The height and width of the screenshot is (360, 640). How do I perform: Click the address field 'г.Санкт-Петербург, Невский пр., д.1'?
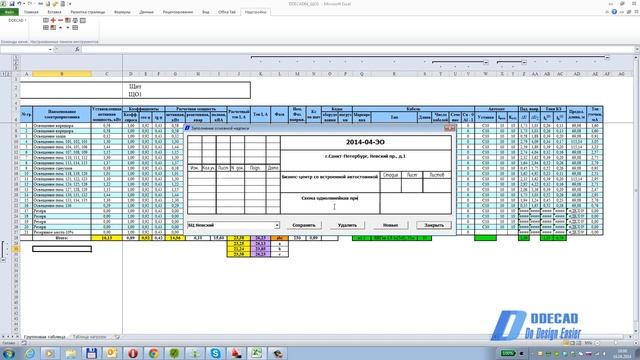pyautogui.click(x=366, y=160)
